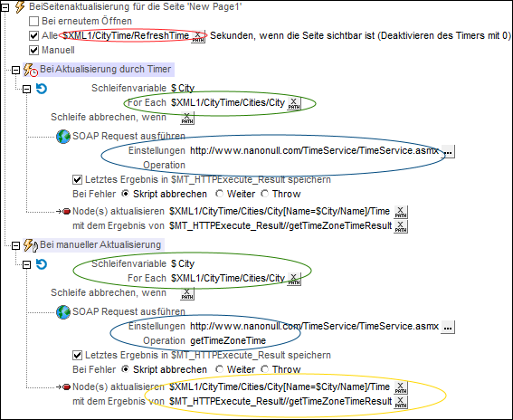Enable 'Bei erneutem Öffnen' checkbox

[33, 22]
